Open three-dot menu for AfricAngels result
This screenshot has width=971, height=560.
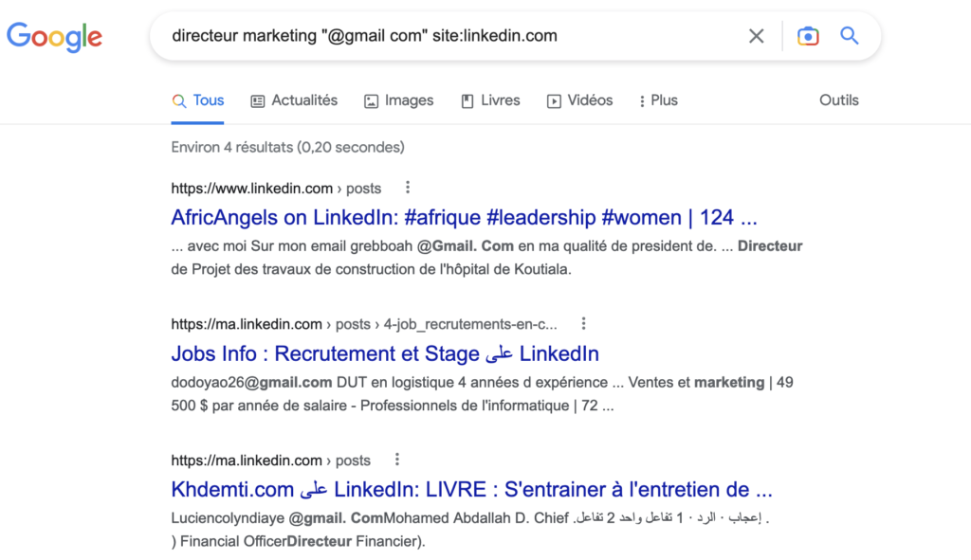[x=408, y=188]
